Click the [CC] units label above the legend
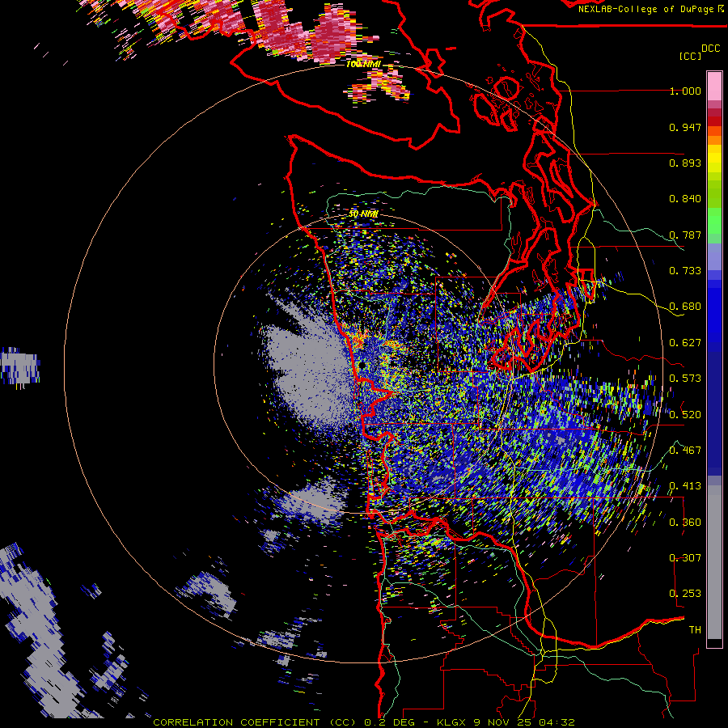The image size is (728, 728). [x=690, y=56]
